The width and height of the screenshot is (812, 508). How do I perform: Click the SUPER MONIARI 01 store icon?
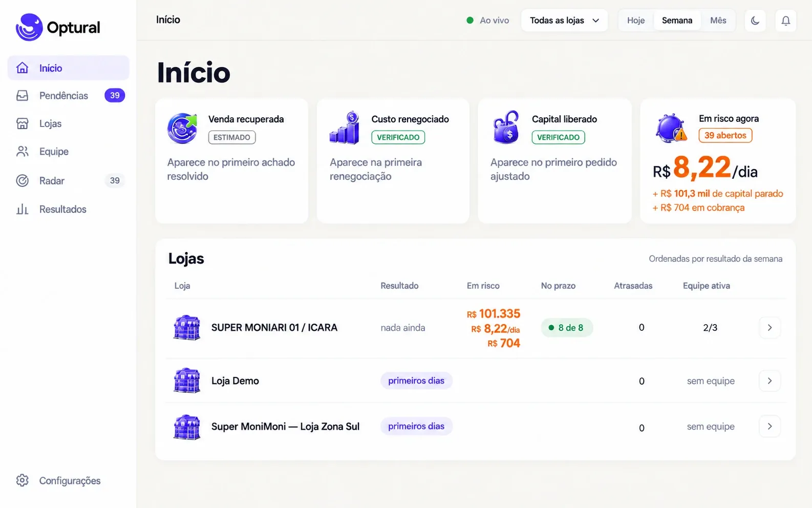[187, 328]
